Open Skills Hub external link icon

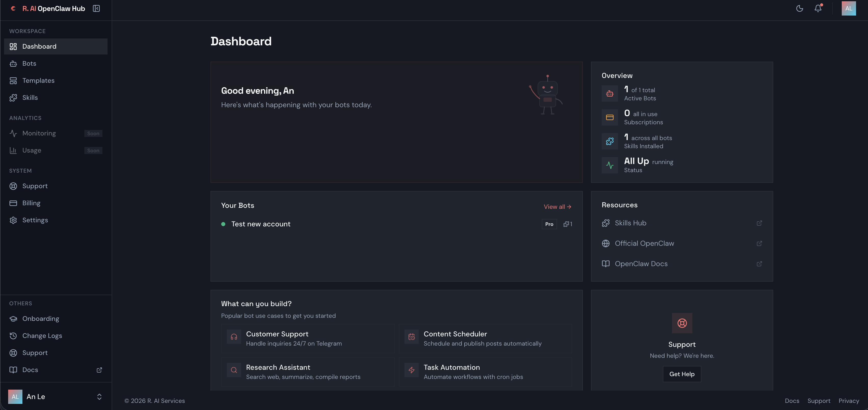click(x=759, y=223)
